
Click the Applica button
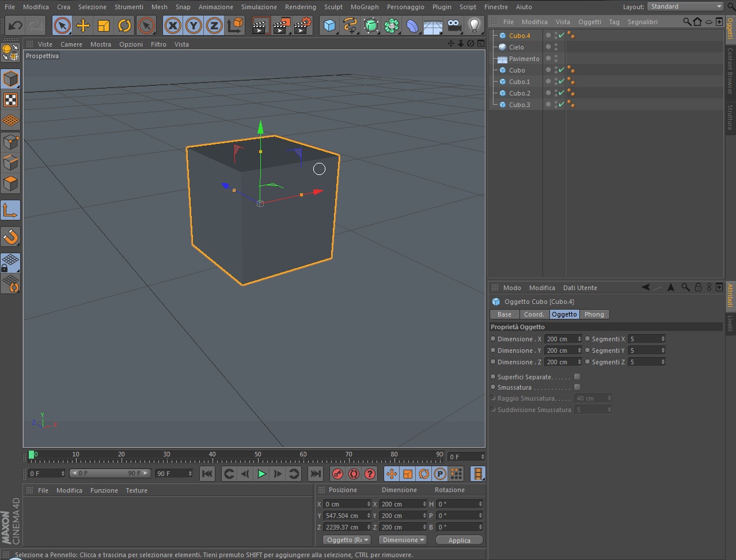tap(460, 540)
